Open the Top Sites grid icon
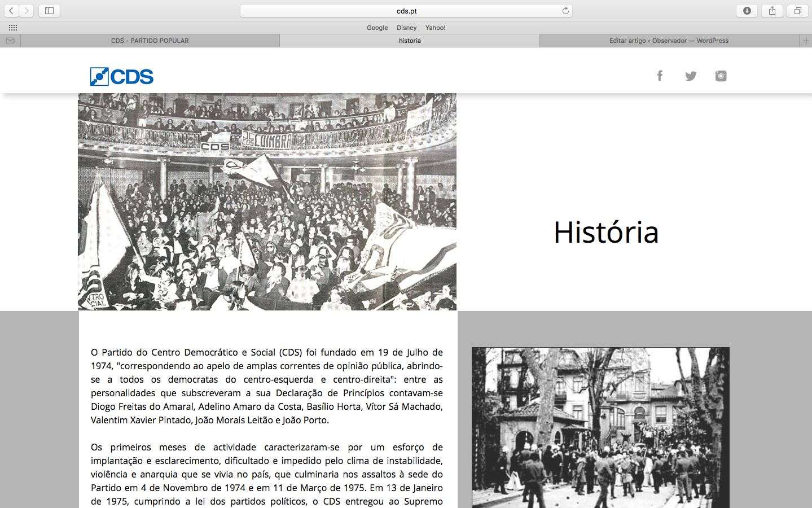The image size is (812, 508). tap(13, 28)
